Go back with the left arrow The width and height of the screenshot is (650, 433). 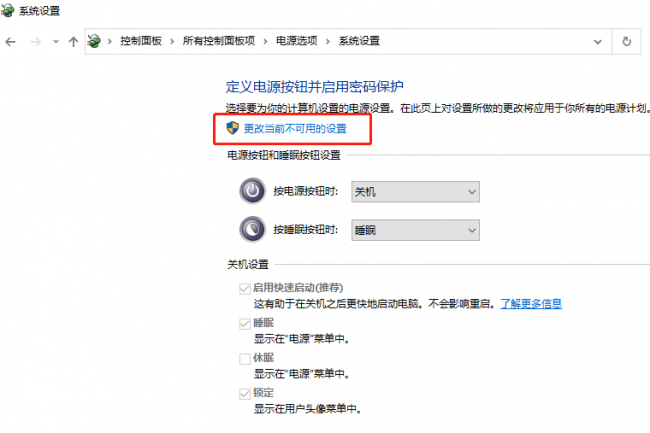pyautogui.click(x=10, y=41)
